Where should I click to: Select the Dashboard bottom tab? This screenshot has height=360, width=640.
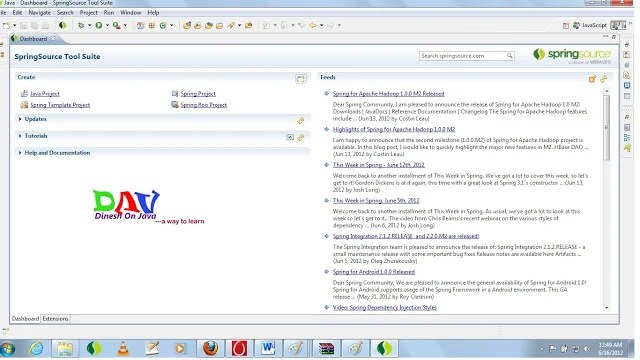(x=25, y=319)
